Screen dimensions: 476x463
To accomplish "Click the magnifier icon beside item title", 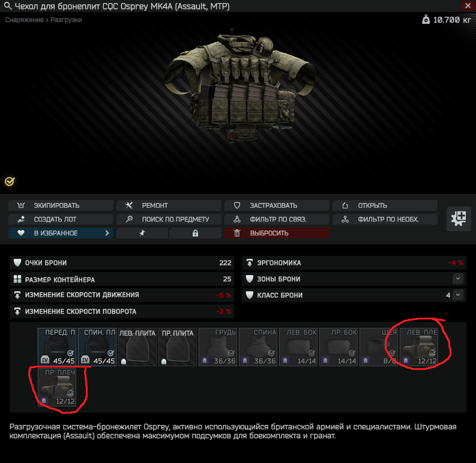I will [8, 6].
